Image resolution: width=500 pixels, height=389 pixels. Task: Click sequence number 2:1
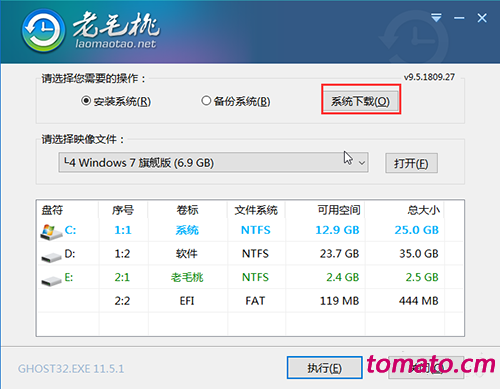(x=122, y=277)
